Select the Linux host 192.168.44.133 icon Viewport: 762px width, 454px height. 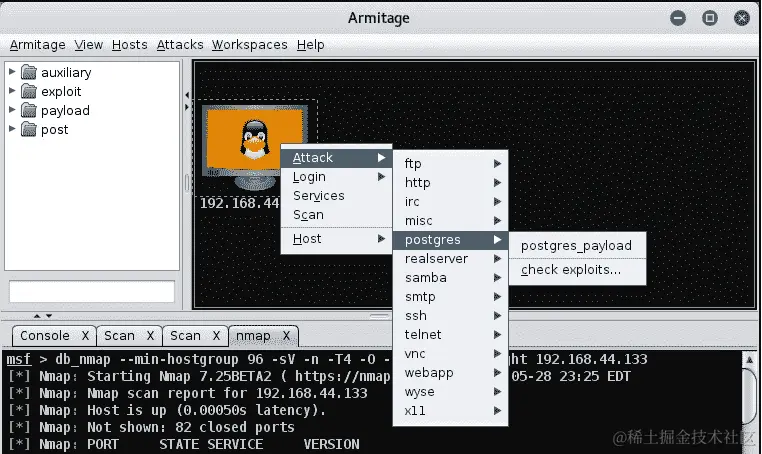pyautogui.click(x=254, y=148)
